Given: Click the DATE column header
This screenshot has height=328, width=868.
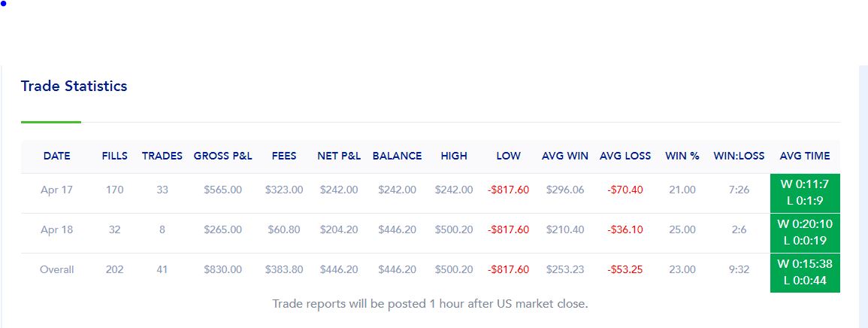Looking at the screenshot, I should [56, 156].
